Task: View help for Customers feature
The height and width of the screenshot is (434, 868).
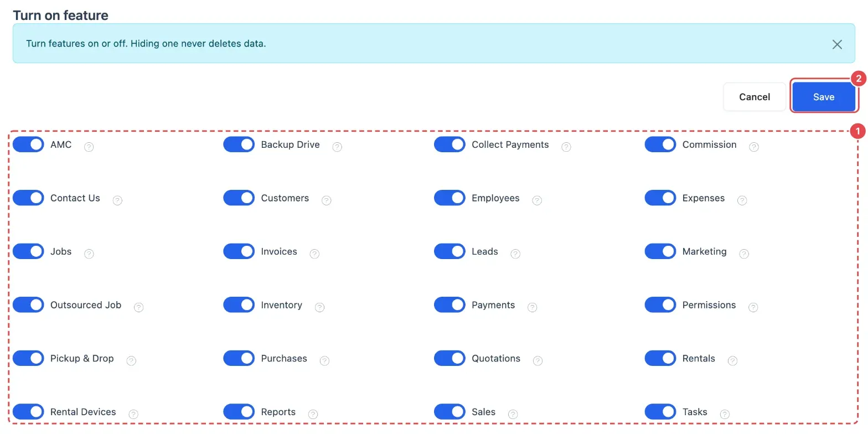Action: click(x=327, y=200)
